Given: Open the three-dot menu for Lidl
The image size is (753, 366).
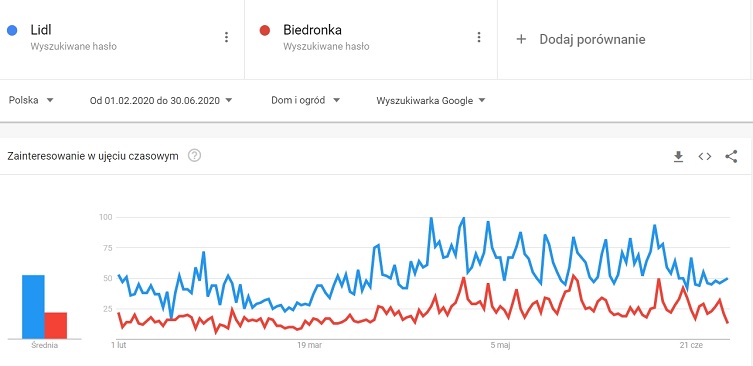Looking at the screenshot, I should click(x=227, y=37).
